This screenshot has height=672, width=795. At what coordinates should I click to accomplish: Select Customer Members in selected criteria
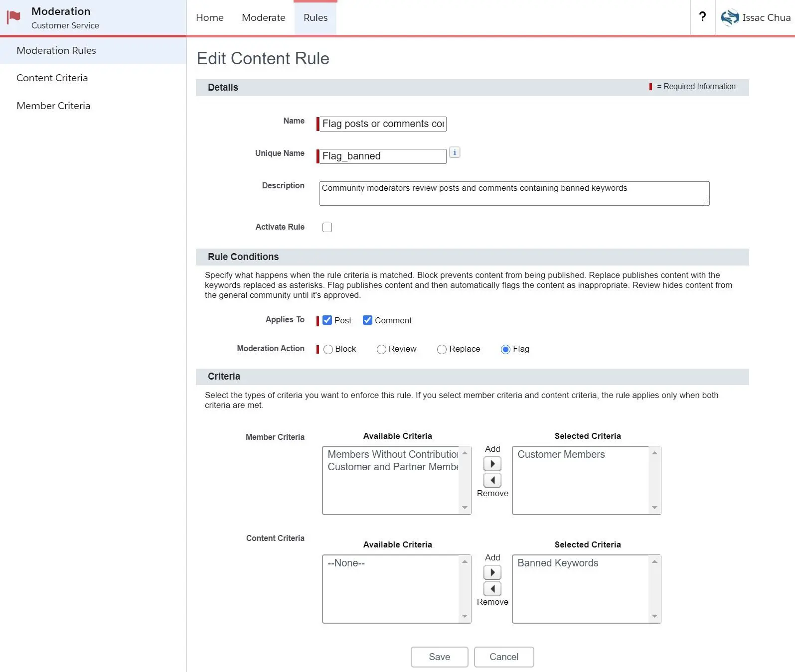[x=561, y=454]
